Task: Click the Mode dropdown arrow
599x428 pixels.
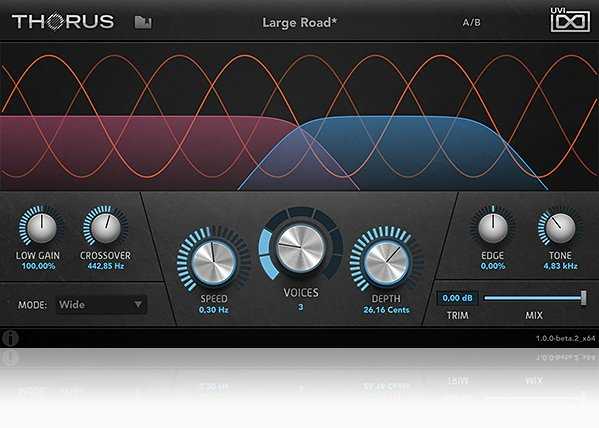Action: coord(138,305)
